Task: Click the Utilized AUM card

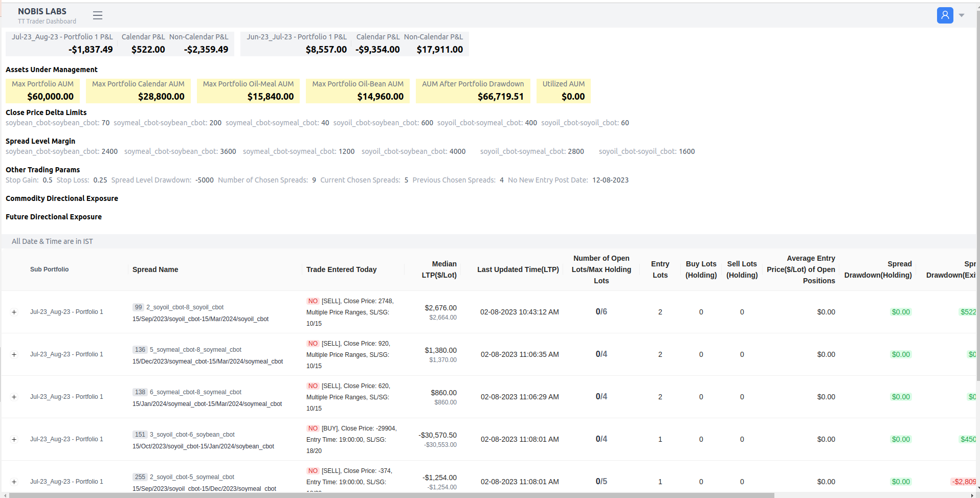Action: (563, 90)
